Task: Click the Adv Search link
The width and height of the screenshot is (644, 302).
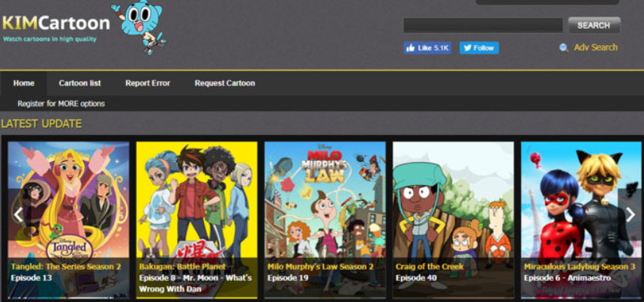Action: [595, 47]
